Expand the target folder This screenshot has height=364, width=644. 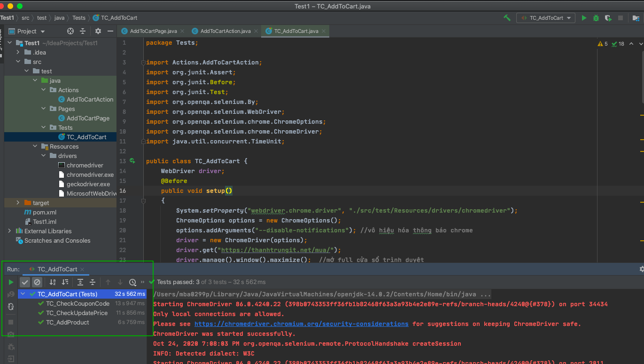tap(18, 203)
